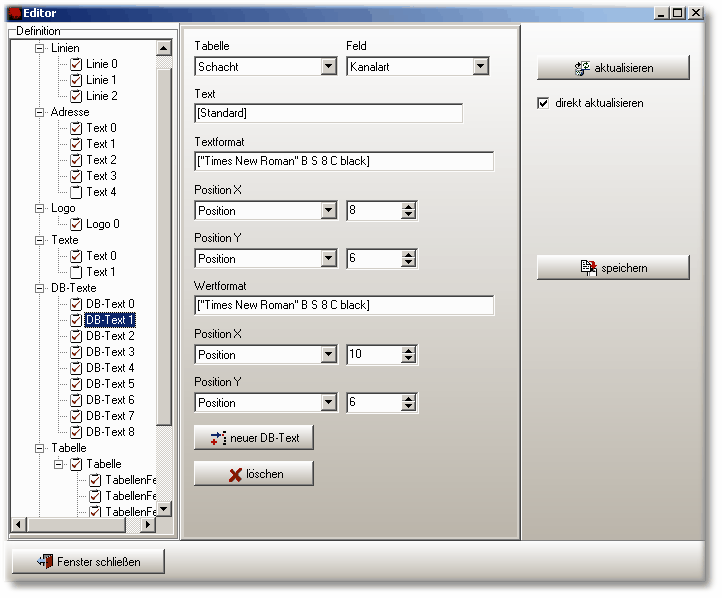Toggle direkt aktualisieren checkbox
Screen dimensions: 722x598
[x=543, y=103]
